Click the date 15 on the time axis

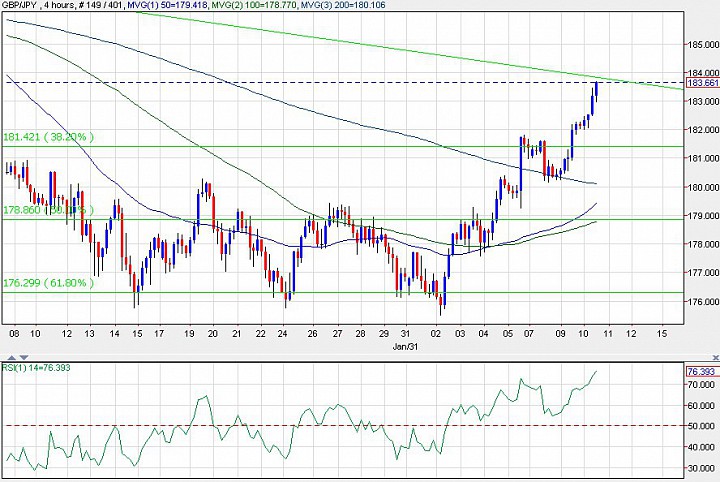pos(662,334)
